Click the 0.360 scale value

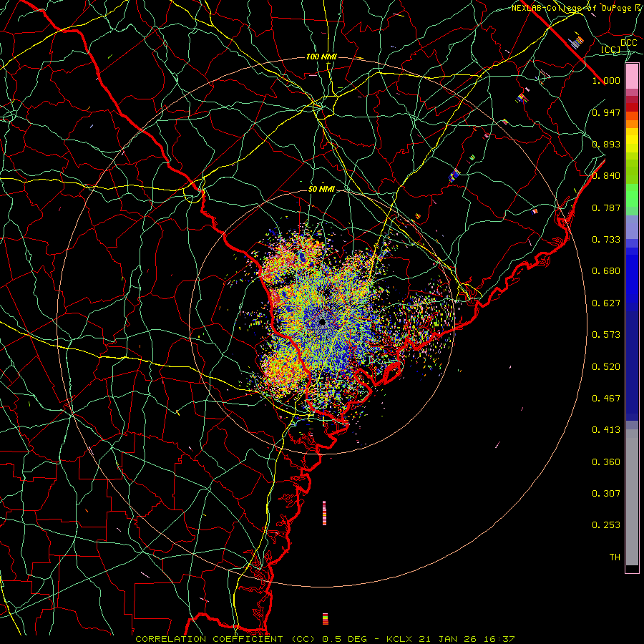606,462
